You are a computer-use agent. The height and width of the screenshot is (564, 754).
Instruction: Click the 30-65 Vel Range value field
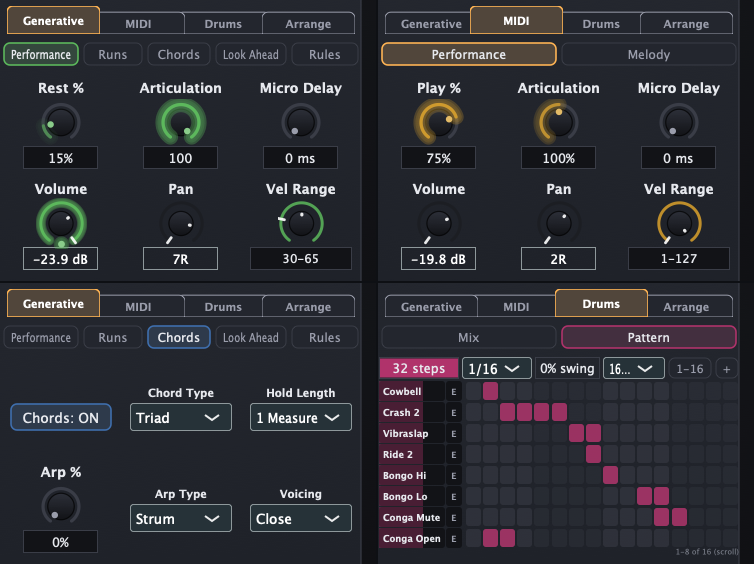[301, 259]
